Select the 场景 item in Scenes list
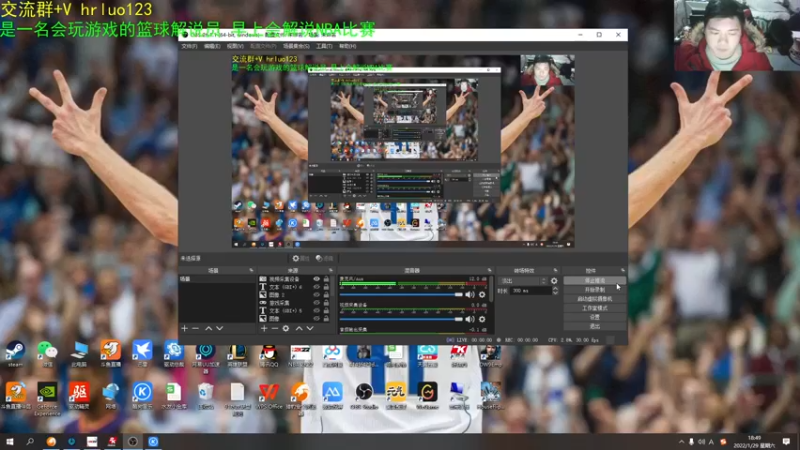Screen dimensions: 800x450 217,279
